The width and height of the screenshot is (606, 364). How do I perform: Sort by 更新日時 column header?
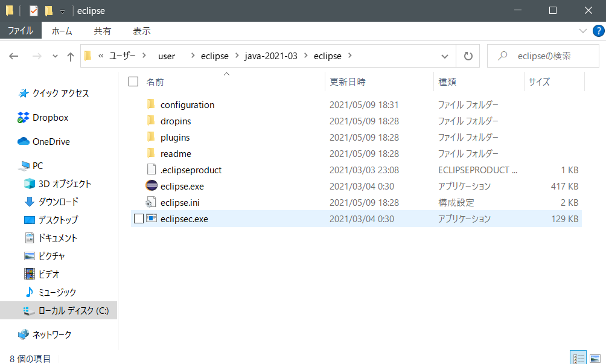point(348,82)
